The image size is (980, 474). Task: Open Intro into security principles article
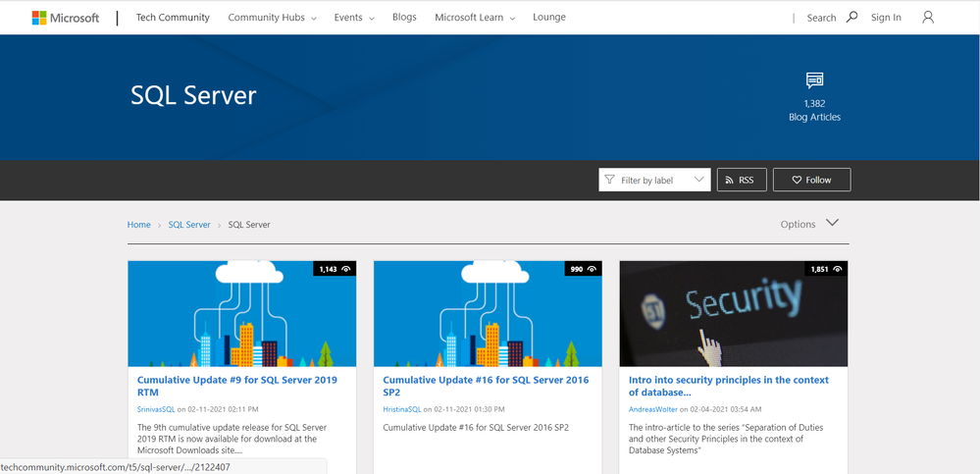tap(729, 386)
